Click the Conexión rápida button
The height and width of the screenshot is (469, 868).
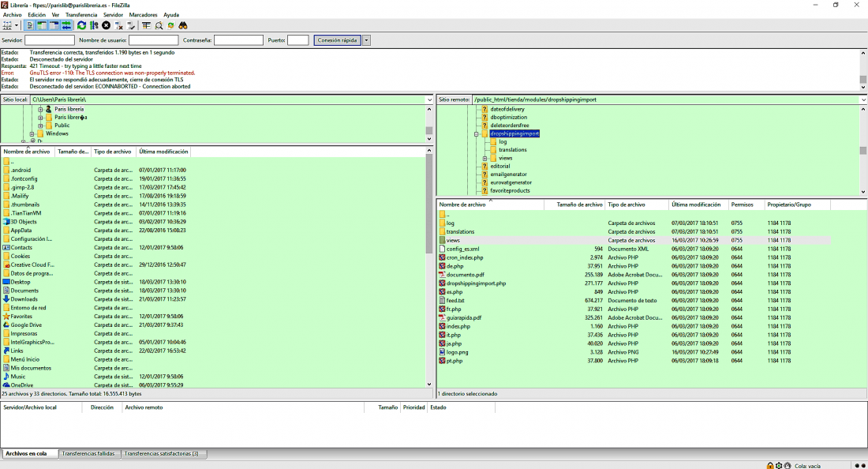tap(337, 40)
